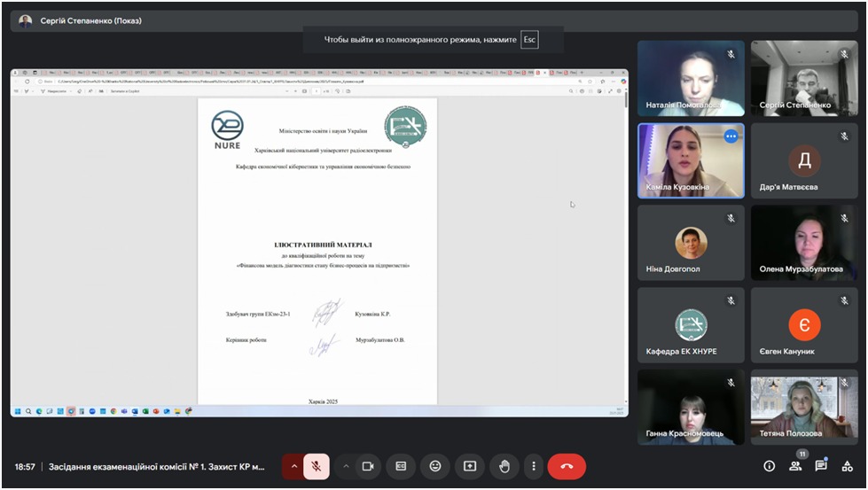Screen dimensions: 868x490
Task: Open the Activities panel icon
Action: [x=847, y=466]
